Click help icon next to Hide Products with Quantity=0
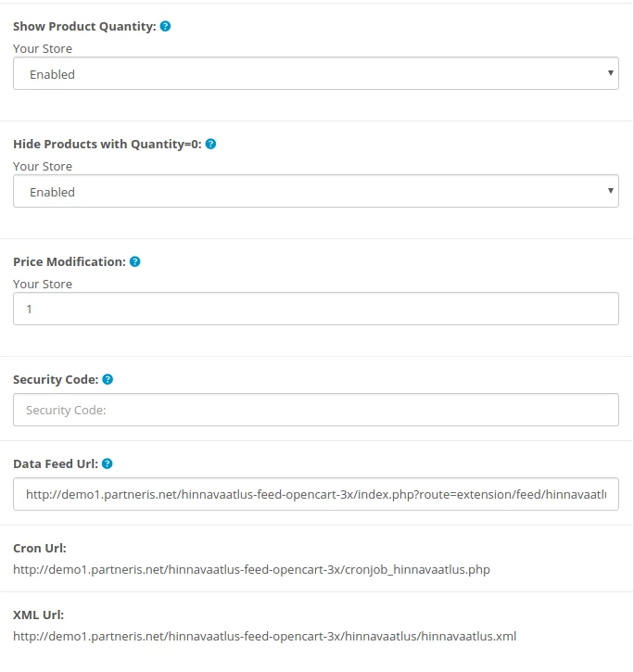 pyautogui.click(x=210, y=145)
